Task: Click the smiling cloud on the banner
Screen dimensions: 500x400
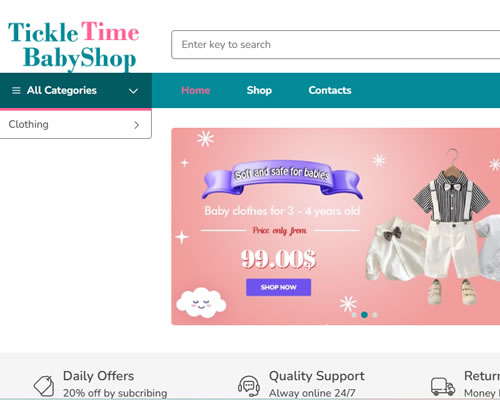Action: (x=201, y=302)
